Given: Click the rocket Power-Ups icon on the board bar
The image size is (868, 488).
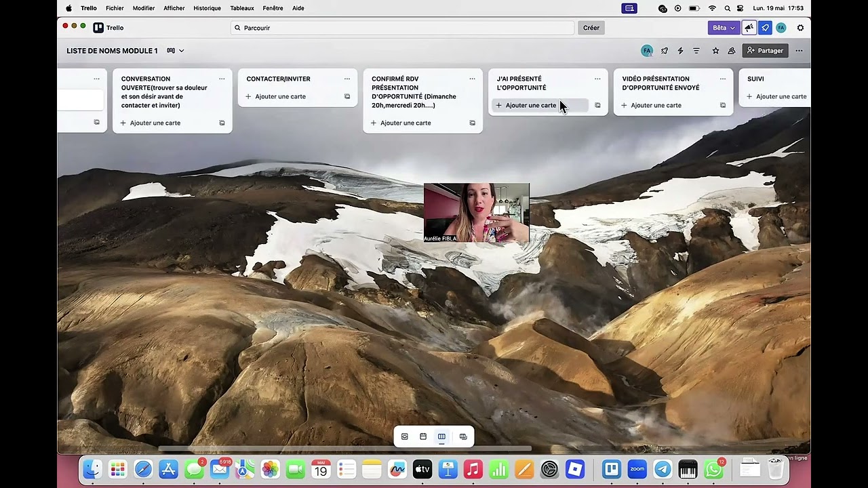Looking at the screenshot, I should coord(665,51).
